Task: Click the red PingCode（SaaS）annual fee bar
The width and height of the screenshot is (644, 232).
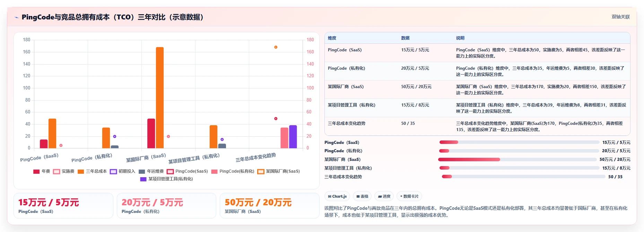Action: point(44,144)
